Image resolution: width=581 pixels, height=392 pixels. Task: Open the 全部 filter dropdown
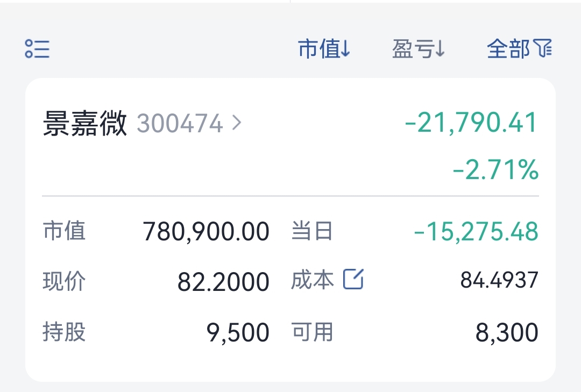519,48
